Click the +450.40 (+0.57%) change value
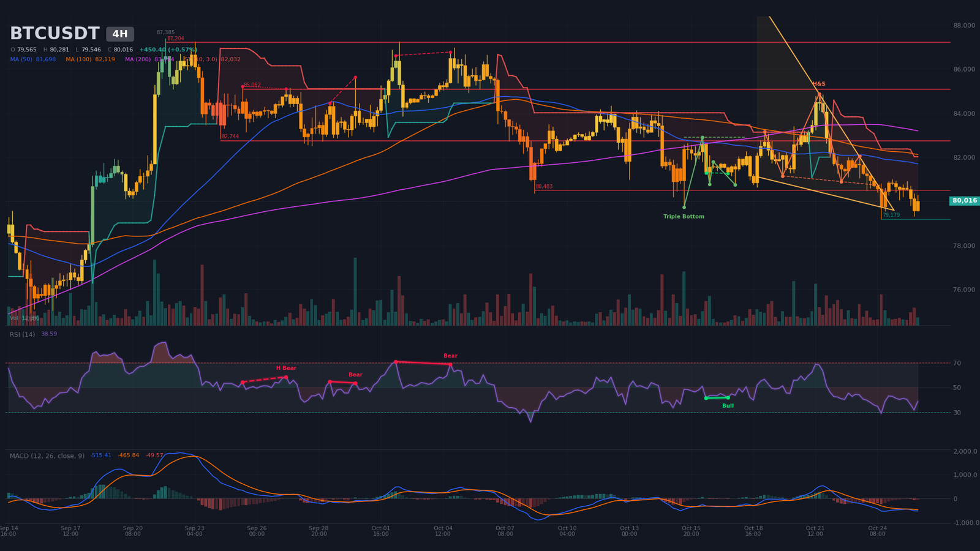980x551 pixels. [168, 50]
